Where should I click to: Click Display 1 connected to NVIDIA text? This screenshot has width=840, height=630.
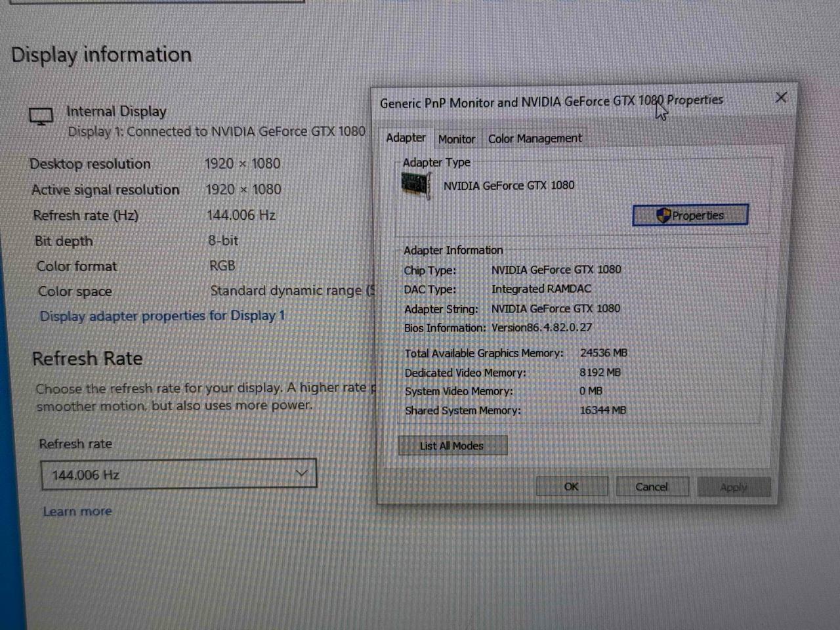click(217, 131)
